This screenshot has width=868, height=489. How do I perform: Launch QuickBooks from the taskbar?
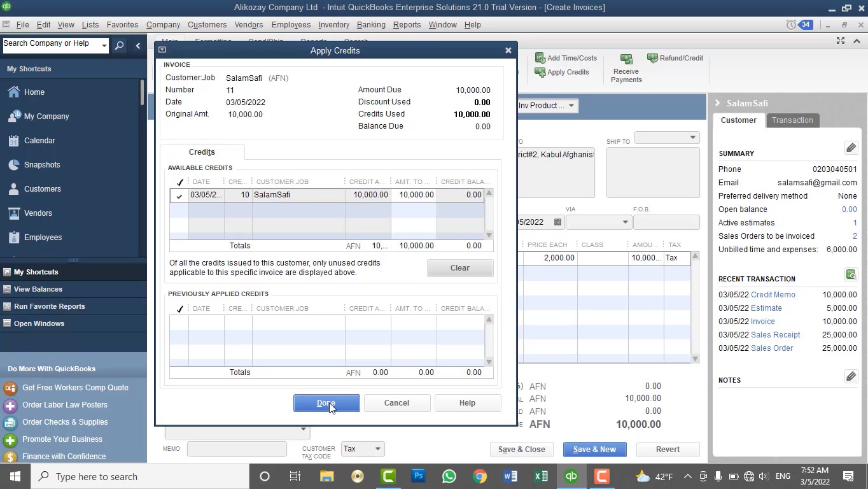pos(571,476)
